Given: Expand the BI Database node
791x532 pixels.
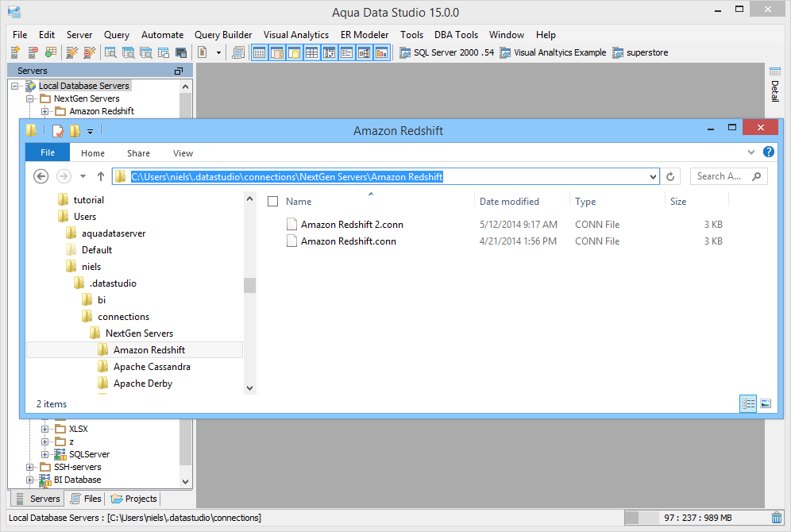Looking at the screenshot, I should 29,480.
